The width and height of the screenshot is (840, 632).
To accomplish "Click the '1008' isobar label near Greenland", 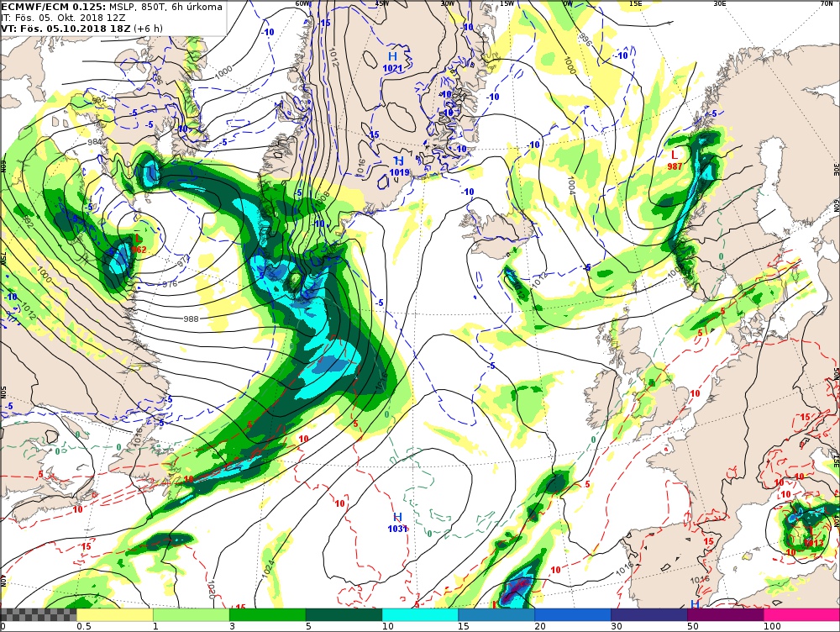I will (x=322, y=199).
